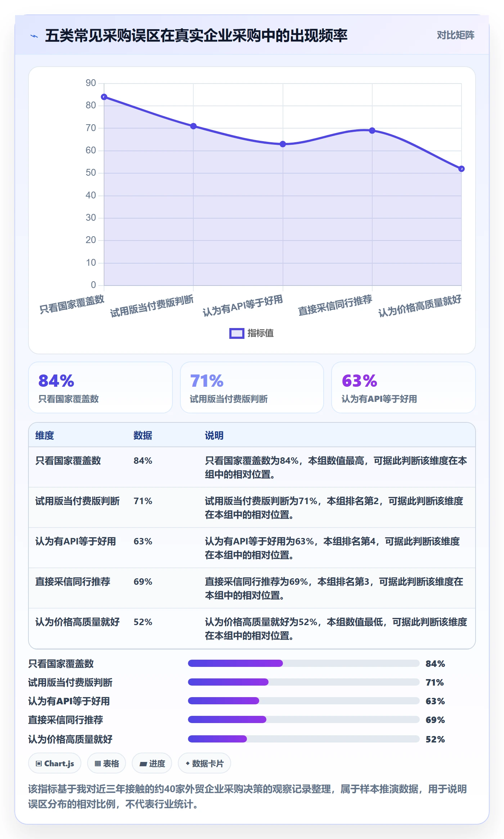The height and width of the screenshot is (839, 504).
Task: Click the 数据 column header
Action: (143, 435)
